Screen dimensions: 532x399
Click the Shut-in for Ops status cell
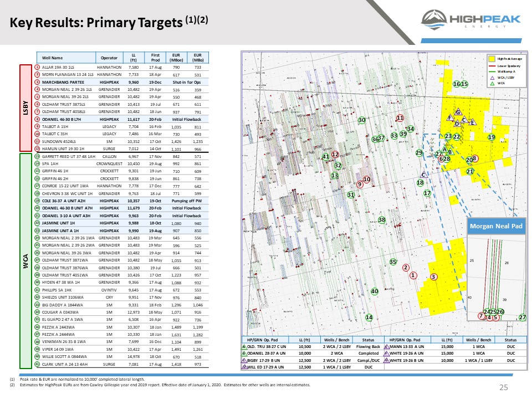click(186, 82)
